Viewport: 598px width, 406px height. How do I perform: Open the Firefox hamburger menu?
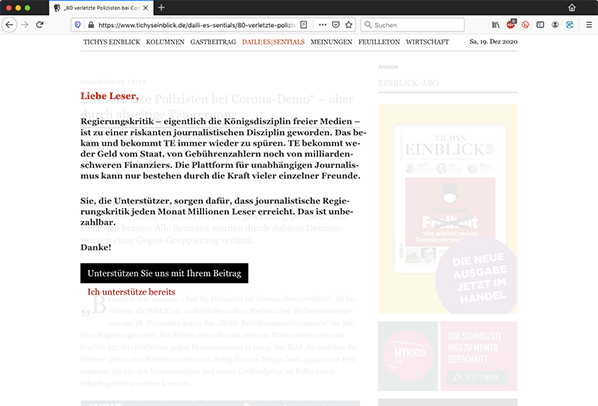[589, 25]
